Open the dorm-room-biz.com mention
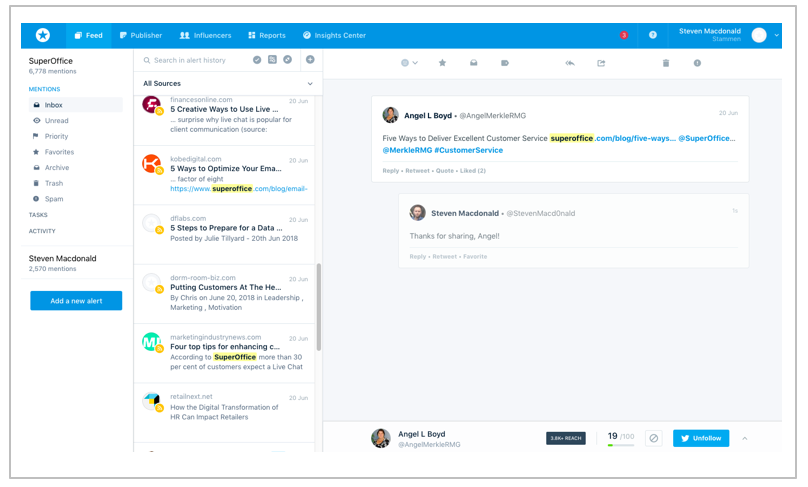 click(225, 294)
